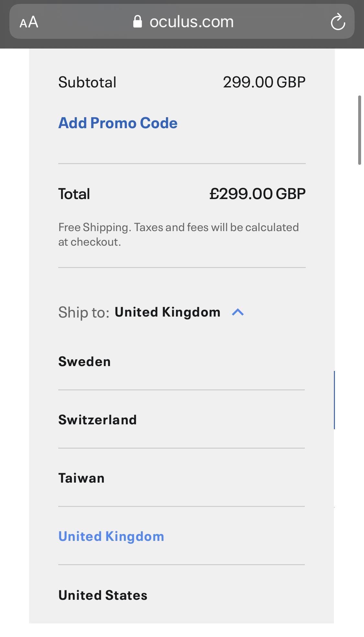Screen dimensions: 364x637
Task: Reload the oculus.com page
Action: pos(338,22)
